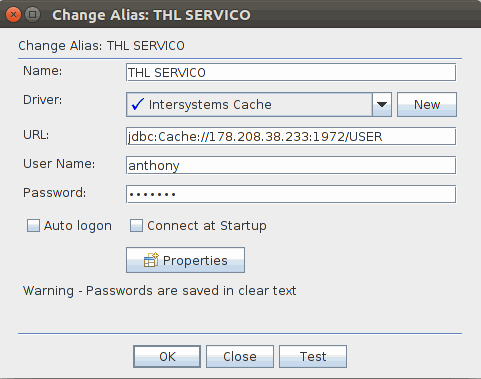Open the Intersystems Cache driver combo box
The height and width of the screenshot is (379, 481).
(259, 105)
